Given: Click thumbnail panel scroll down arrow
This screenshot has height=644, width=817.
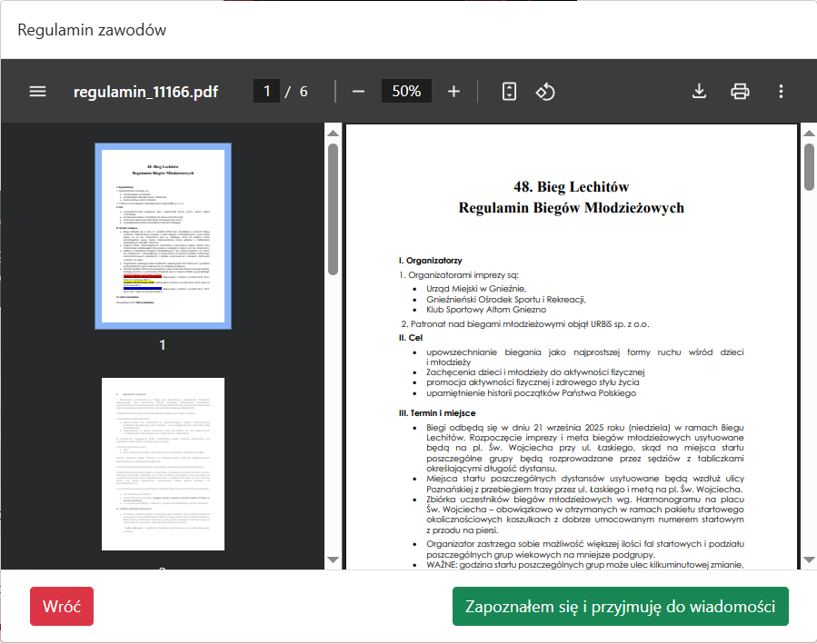Looking at the screenshot, I should [x=333, y=560].
